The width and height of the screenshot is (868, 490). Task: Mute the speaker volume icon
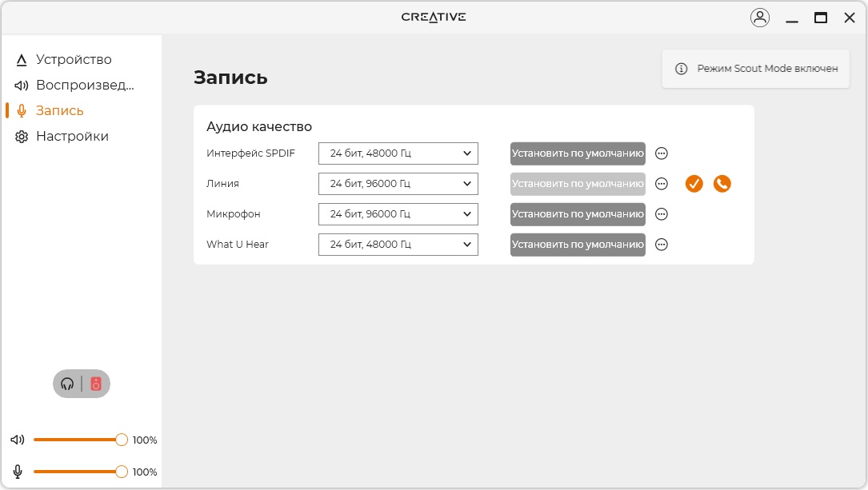[18, 440]
